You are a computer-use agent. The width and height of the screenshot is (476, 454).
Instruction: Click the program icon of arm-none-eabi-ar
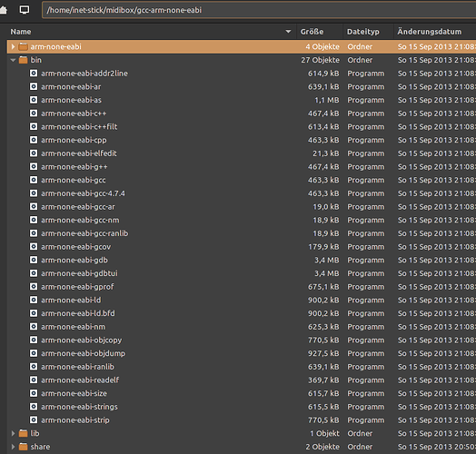(x=34, y=86)
